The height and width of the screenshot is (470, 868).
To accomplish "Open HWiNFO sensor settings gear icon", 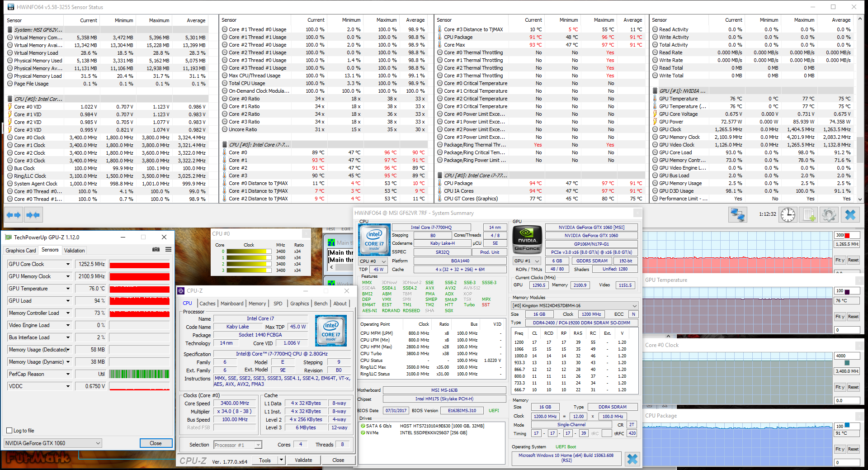I will [x=829, y=214].
